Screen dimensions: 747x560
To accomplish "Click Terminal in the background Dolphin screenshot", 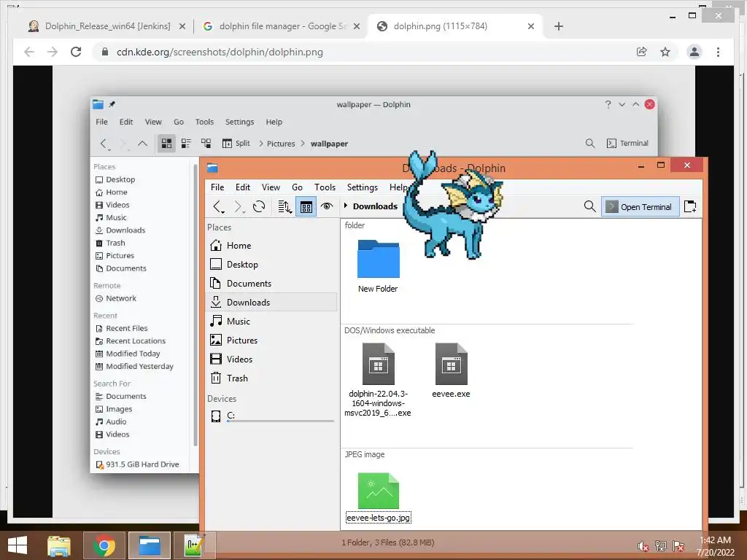I will click(x=627, y=144).
